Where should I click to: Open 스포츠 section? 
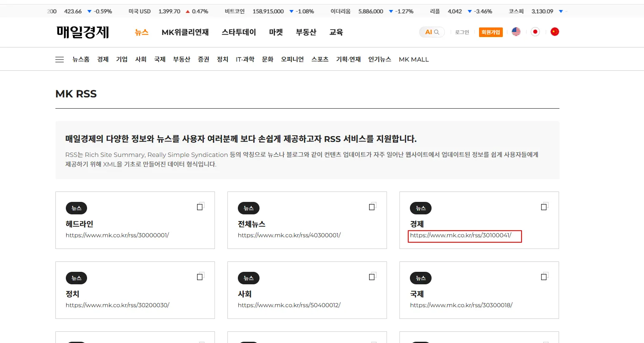click(320, 60)
